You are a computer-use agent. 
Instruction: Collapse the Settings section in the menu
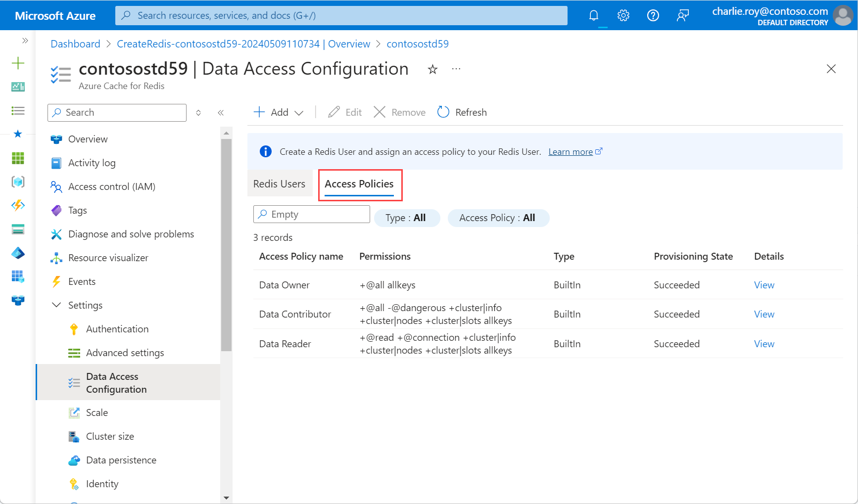56,305
